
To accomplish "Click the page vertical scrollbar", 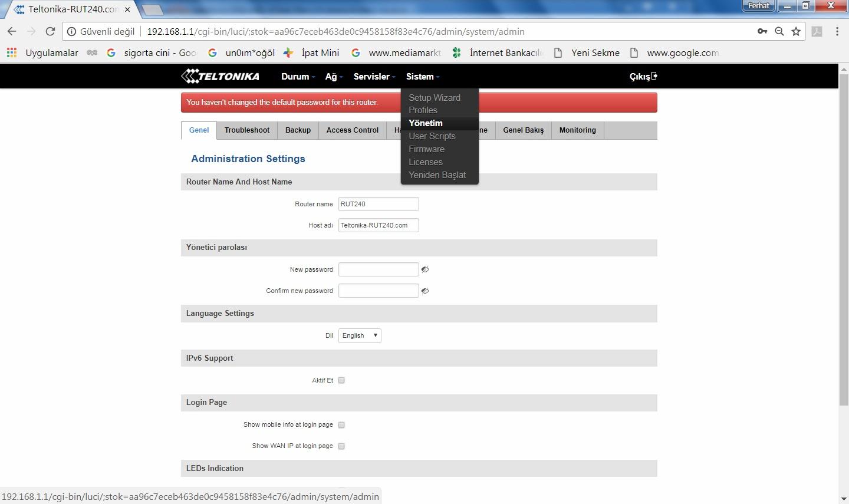I will coord(844,240).
